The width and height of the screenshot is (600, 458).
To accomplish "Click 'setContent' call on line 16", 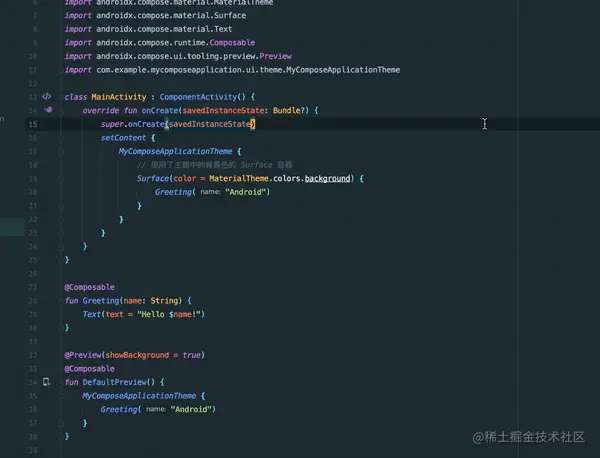I will [123, 138].
